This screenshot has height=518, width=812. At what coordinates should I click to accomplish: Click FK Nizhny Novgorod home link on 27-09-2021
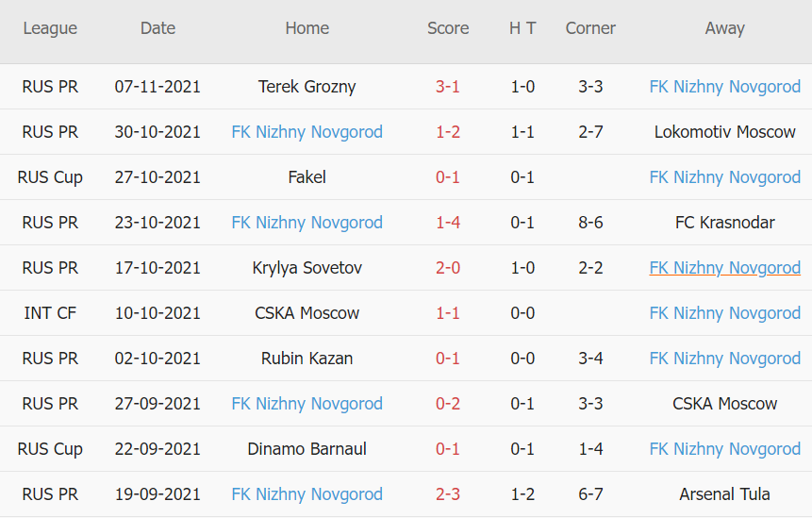pos(307,404)
